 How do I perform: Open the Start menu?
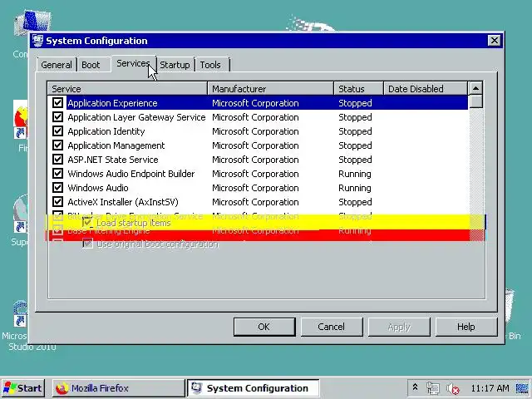[x=22, y=388]
